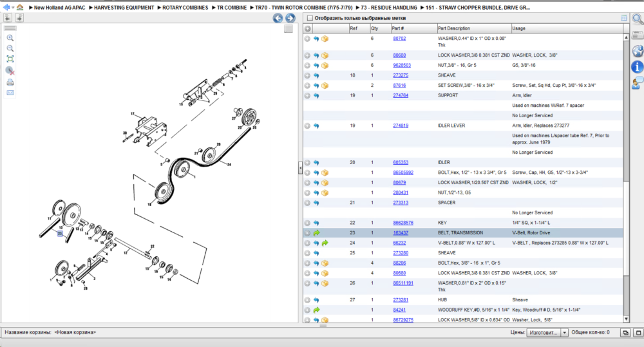Open TR COMBINE breadcrumb

(232, 7)
